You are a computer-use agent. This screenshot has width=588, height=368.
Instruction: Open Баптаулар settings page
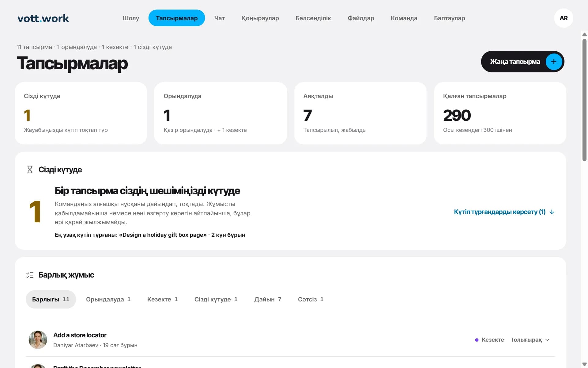click(449, 18)
